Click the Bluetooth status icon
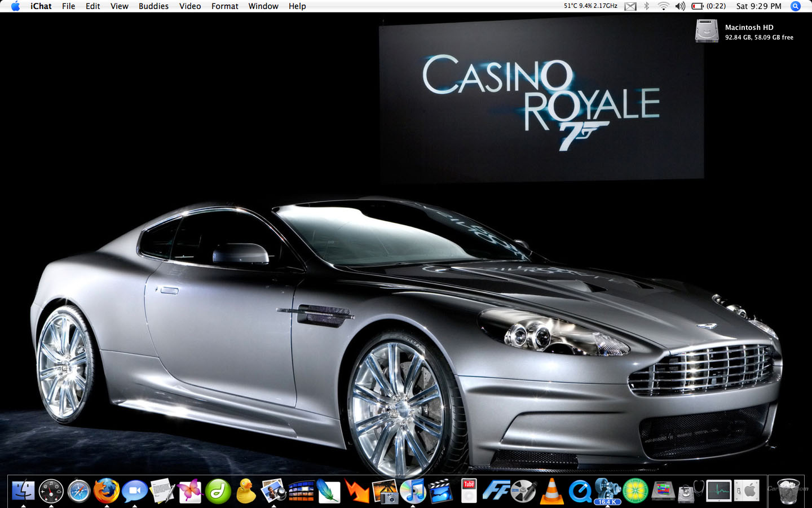 pyautogui.click(x=647, y=6)
